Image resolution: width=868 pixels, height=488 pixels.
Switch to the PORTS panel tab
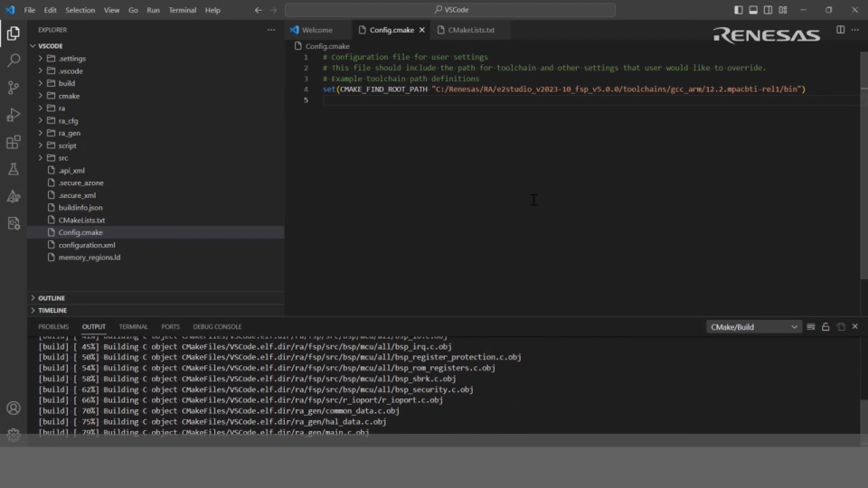tap(171, 327)
